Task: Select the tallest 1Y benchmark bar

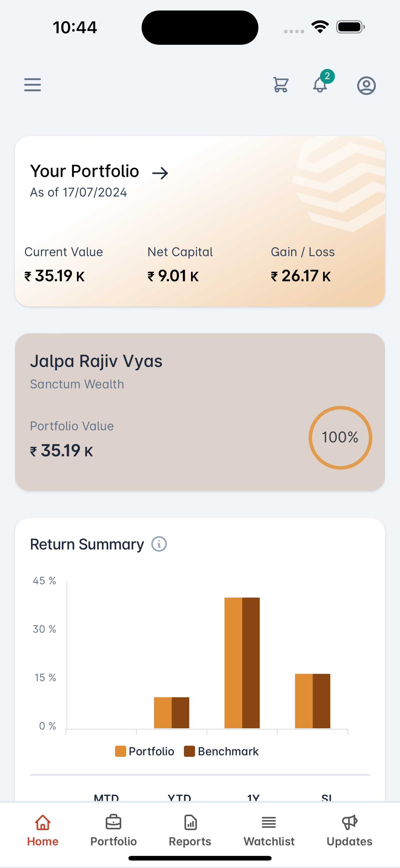Action: [x=251, y=663]
